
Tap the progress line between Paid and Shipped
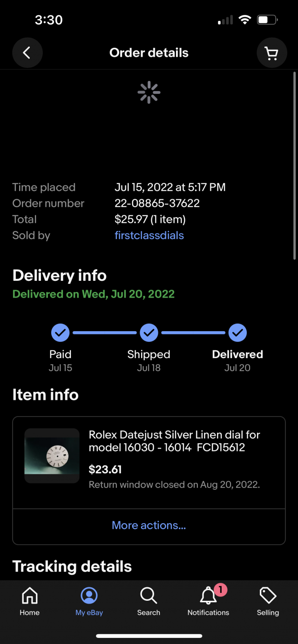click(104, 333)
